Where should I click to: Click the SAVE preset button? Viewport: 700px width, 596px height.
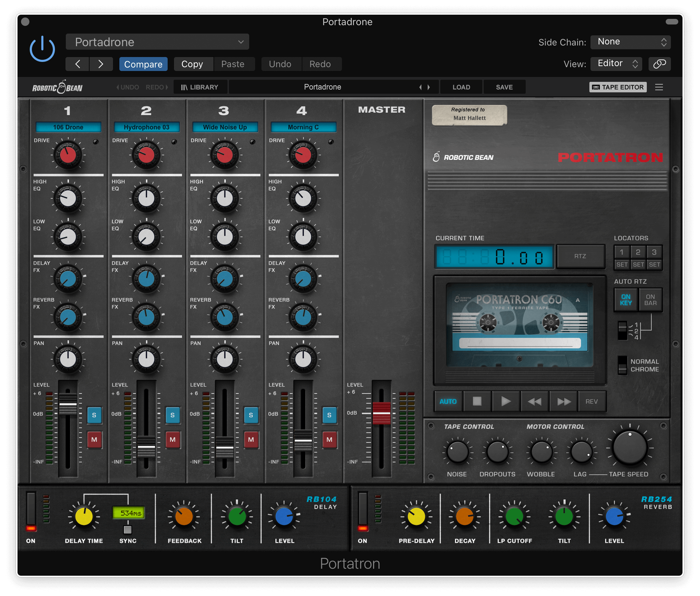point(504,87)
